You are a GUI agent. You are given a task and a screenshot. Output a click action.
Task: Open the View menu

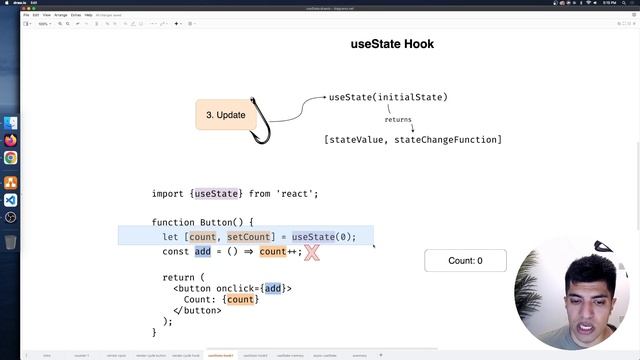(47, 15)
